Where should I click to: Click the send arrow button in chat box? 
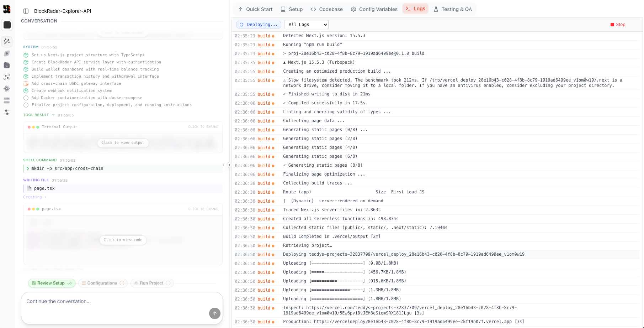pyautogui.click(x=215, y=313)
